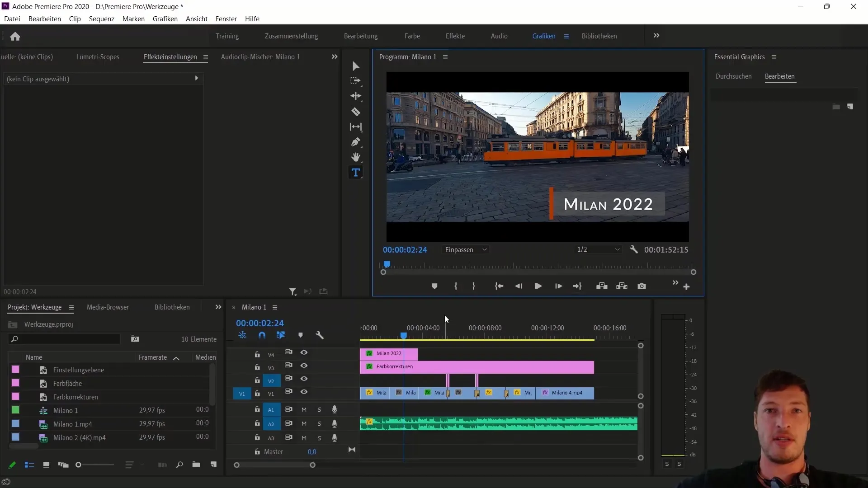
Task: Open Effekteinstellungen panel menu
Action: tap(206, 57)
